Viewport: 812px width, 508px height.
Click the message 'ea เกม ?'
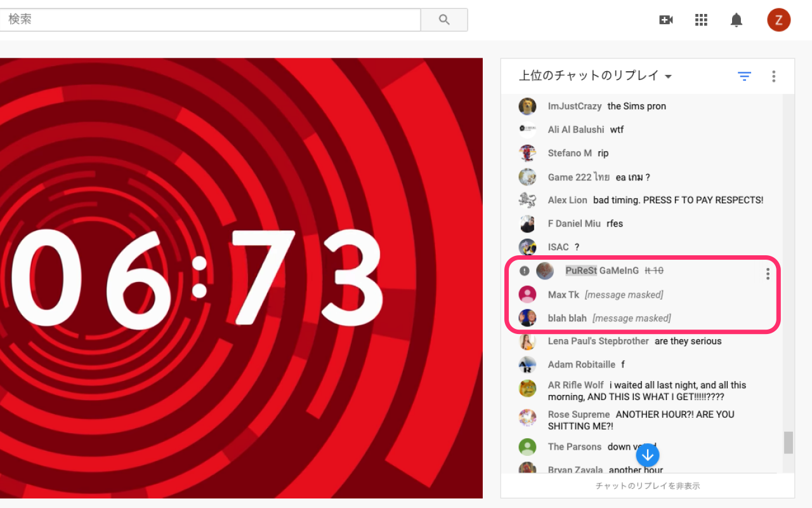coord(633,177)
